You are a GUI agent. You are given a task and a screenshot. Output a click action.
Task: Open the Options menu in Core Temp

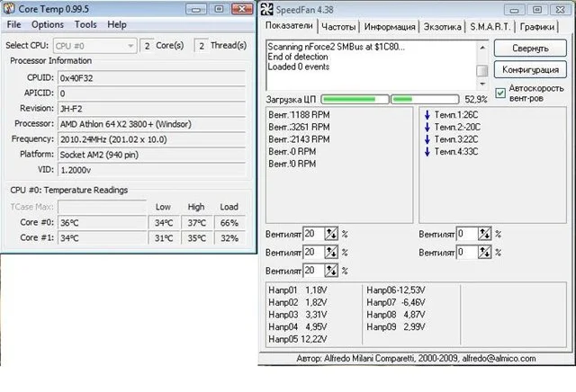pyautogui.click(x=48, y=24)
